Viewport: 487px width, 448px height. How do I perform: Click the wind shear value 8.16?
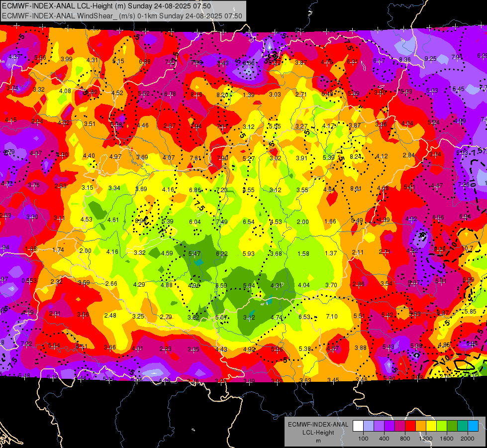coord(196,94)
